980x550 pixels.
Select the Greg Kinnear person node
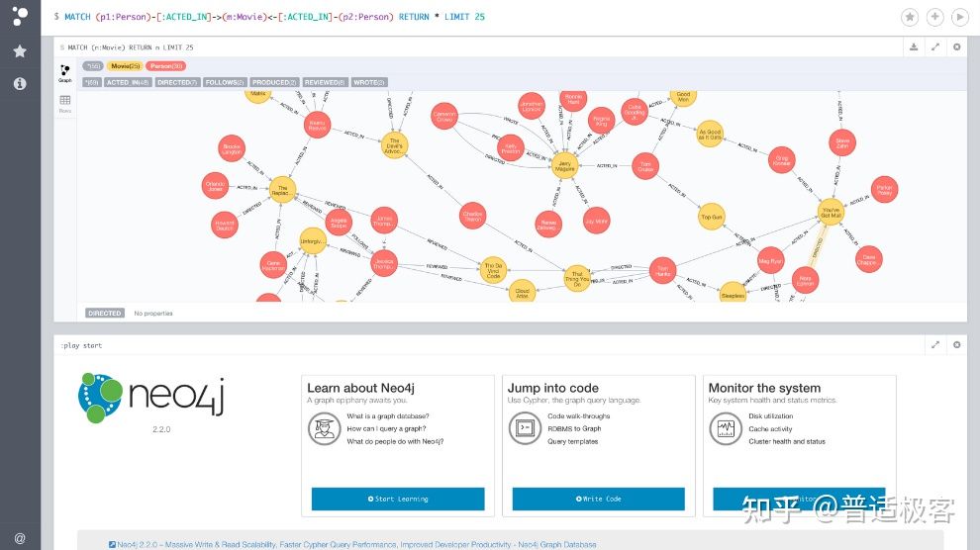click(x=781, y=160)
